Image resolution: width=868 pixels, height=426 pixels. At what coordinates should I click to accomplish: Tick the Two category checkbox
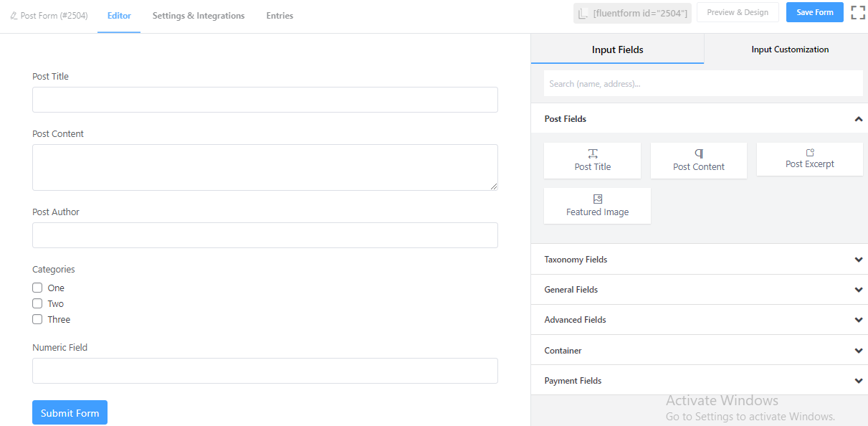coord(37,303)
